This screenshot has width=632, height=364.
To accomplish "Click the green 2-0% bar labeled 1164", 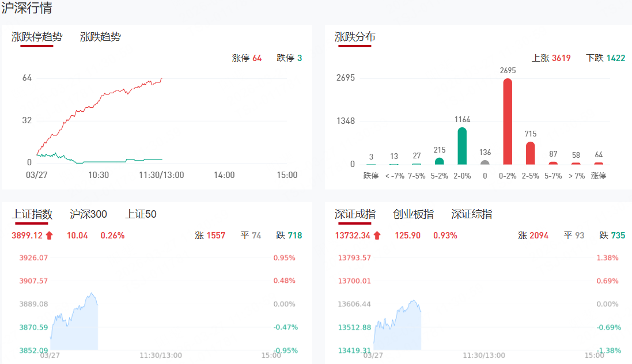I will click(x=462, y=145).
